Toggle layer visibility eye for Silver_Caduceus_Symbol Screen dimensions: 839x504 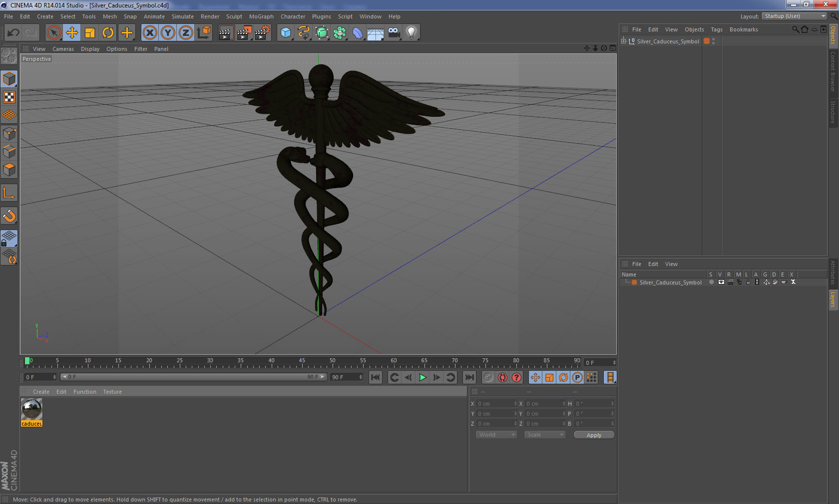click(x=721, y=282)
